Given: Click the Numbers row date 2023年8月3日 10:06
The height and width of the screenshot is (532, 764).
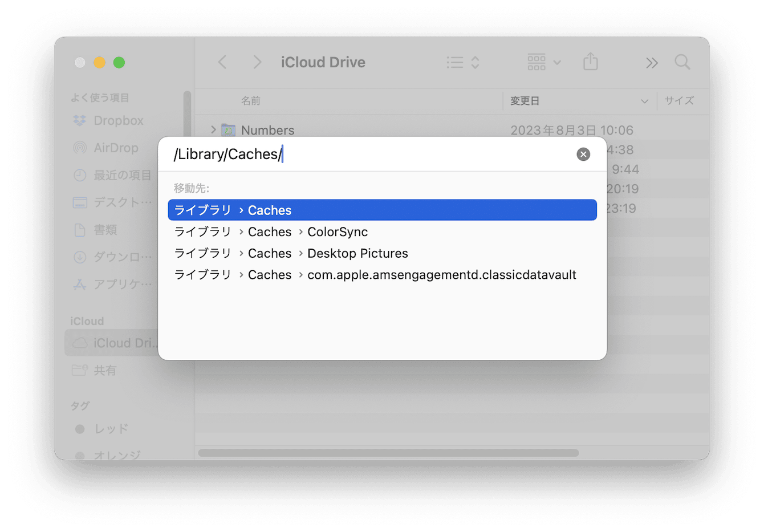Looking at the screenshot, I should point(571,130).
